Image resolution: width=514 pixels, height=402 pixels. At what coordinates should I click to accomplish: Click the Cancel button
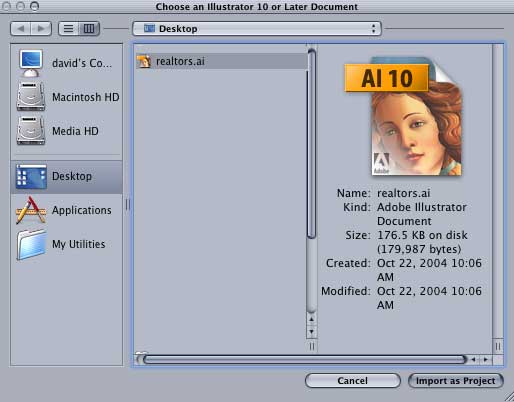pos(353,381)
